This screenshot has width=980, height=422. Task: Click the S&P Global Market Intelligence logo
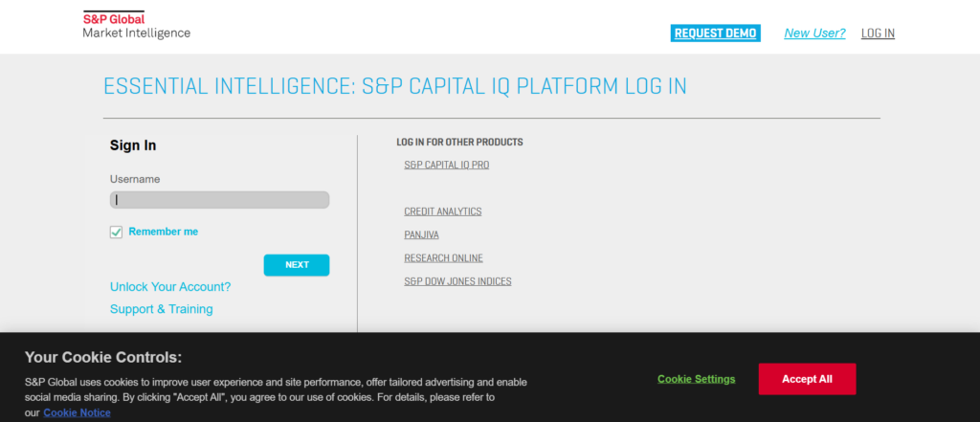coord(136,26)
